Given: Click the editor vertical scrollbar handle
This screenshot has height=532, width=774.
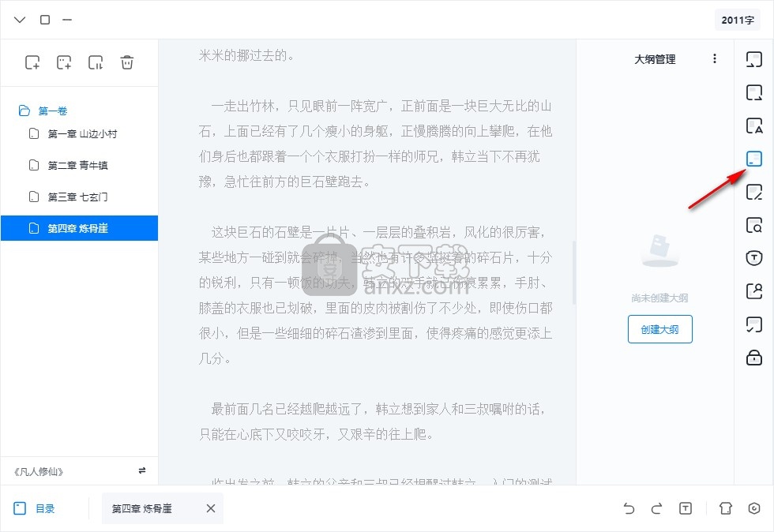Looking at the screenshot, I should click(x=573, y=272).
